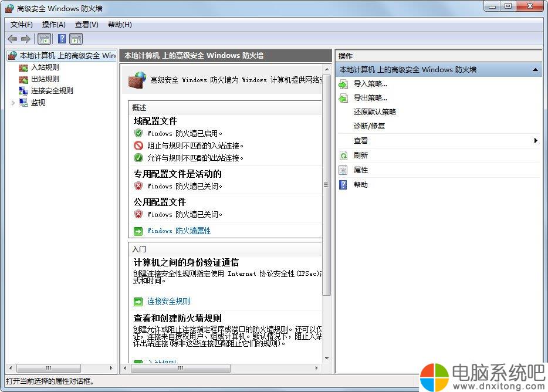Click the 属性 properties icon in the actions pane
Screen dimensions: 548x392
point(343,170)
